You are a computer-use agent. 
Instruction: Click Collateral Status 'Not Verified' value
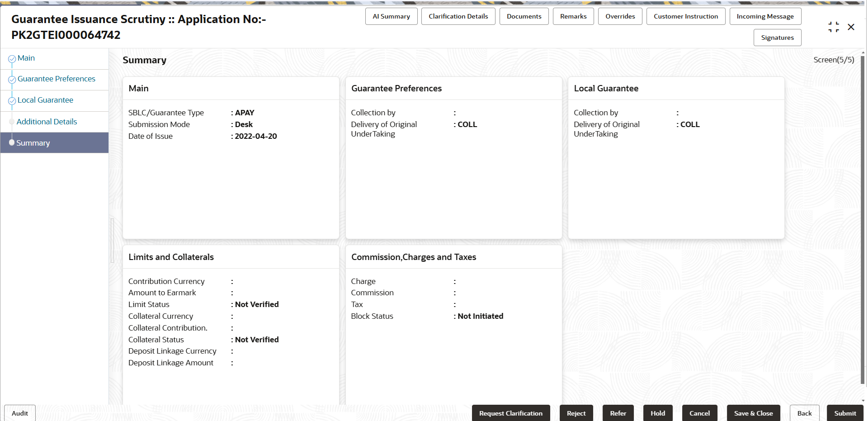(x=257, y=340)
